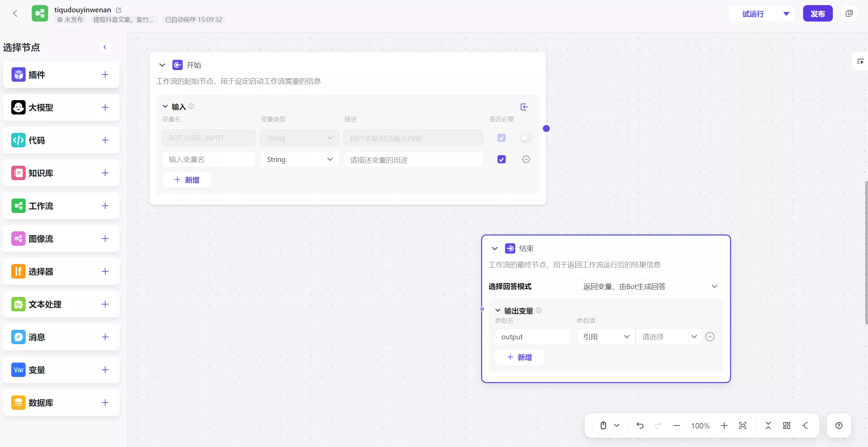
Task: Toggle the minimap grid icon
Action: (787, 425)
